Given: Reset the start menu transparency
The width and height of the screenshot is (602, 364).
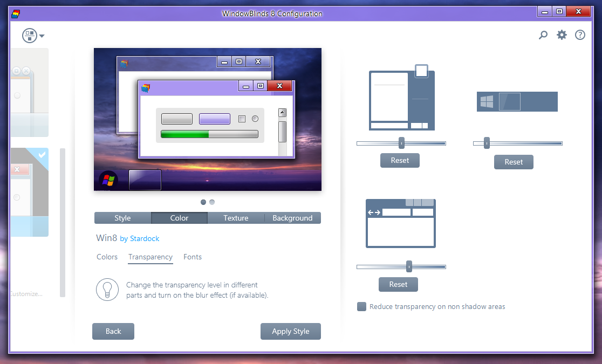Looking at the screenshot, I should coord(400,161).
